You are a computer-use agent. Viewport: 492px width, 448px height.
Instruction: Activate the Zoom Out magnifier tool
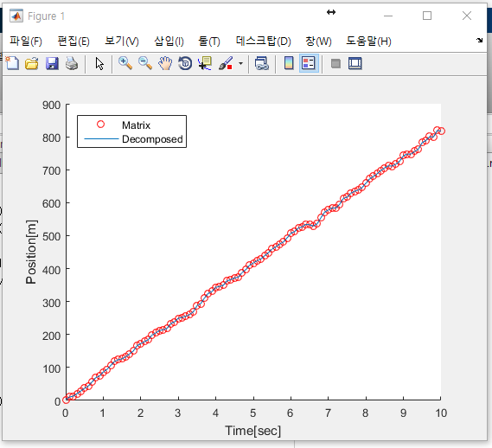(x=145, y=63)
